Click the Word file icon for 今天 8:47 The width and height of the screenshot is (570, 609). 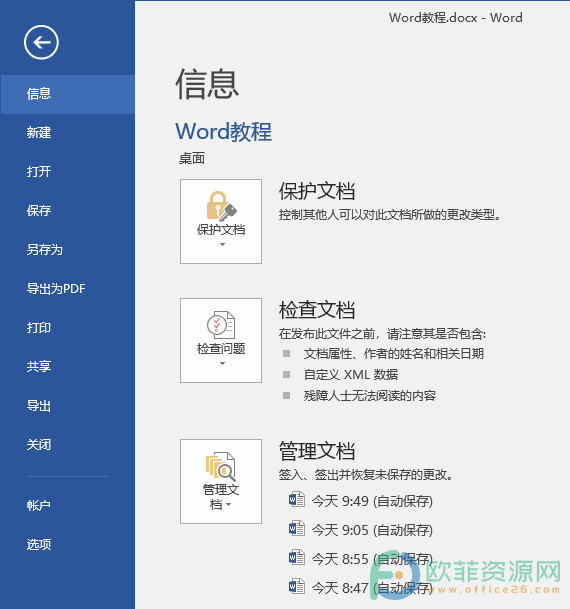tap(296, 586)
